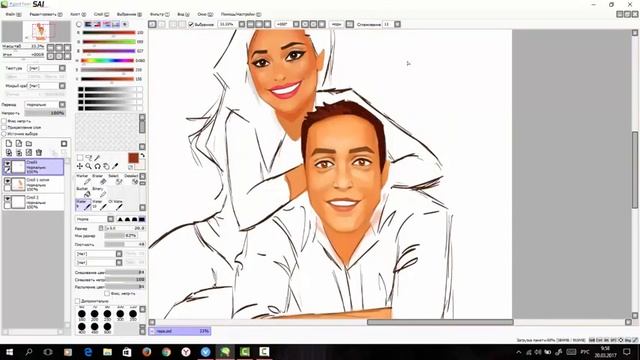Open the Холст menu
This screenshot has width=640, height=360.
coord(78,14)
